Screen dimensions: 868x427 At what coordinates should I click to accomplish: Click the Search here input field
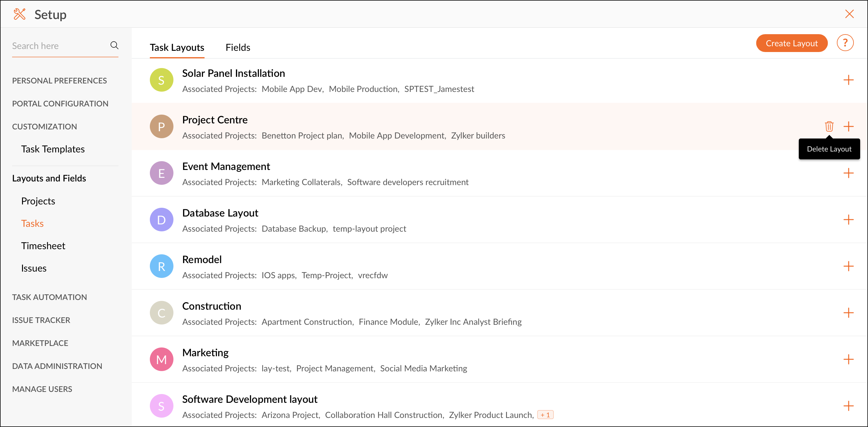pos(59,46)
